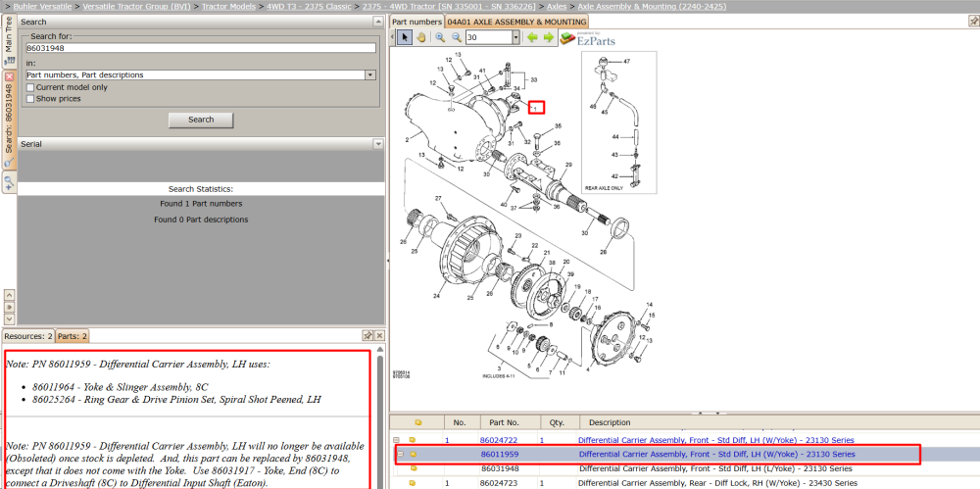The width and height of the screenshot is (980, 489).
Task: Click the up arrow beside the results pane
Action: point(9,295)
